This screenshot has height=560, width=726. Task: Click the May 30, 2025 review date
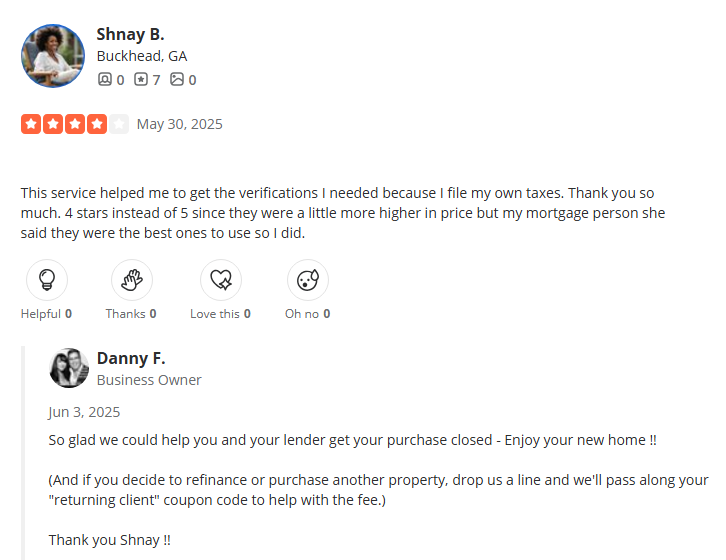point(180,124)
